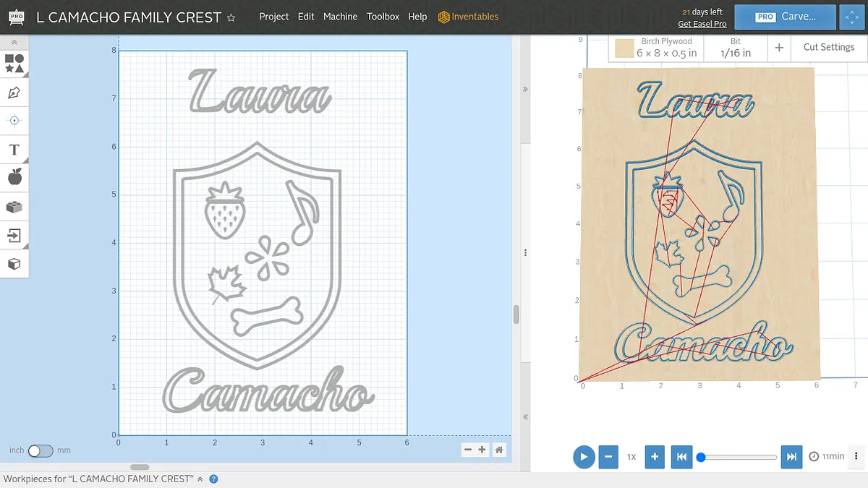This screenshot has height=488, width=868.
Task: Open Cut Settings panel
Action: click(x=828, y=47)
